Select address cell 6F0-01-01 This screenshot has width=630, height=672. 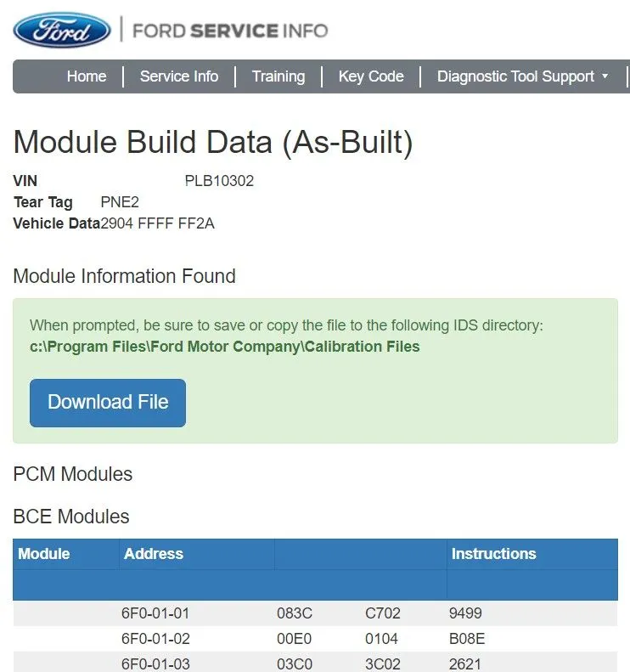tap(155, 613)
